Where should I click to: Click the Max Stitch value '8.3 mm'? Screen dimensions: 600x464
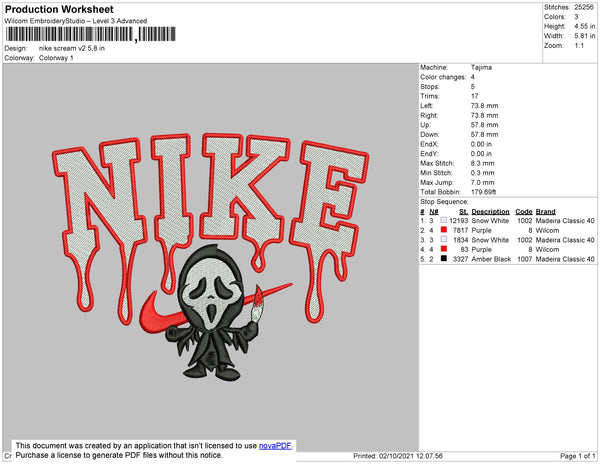(x=483, y=163)
